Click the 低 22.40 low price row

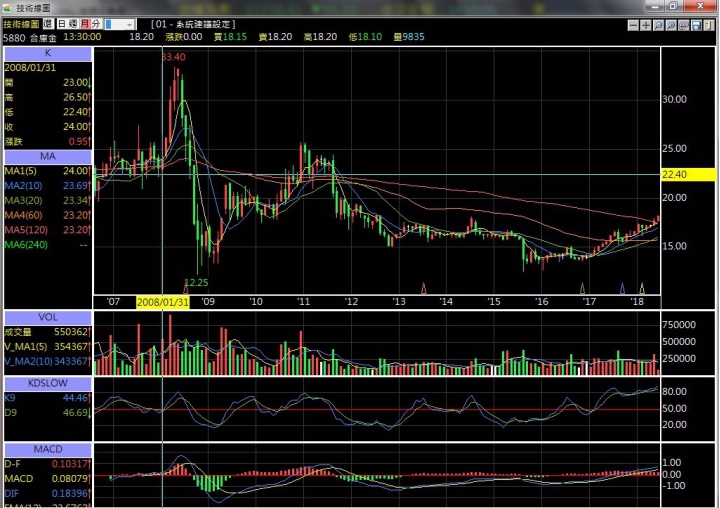coord(48,112)
